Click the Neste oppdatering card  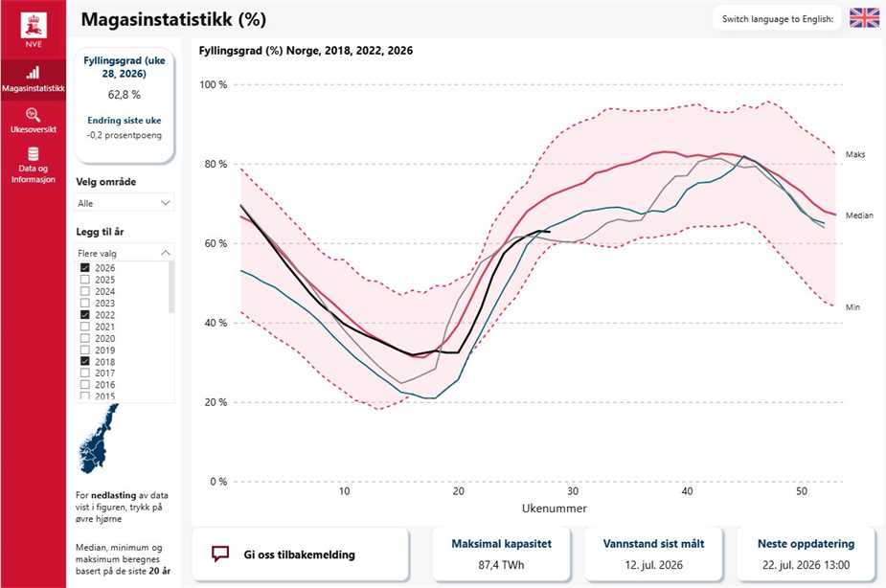(806, 554)
